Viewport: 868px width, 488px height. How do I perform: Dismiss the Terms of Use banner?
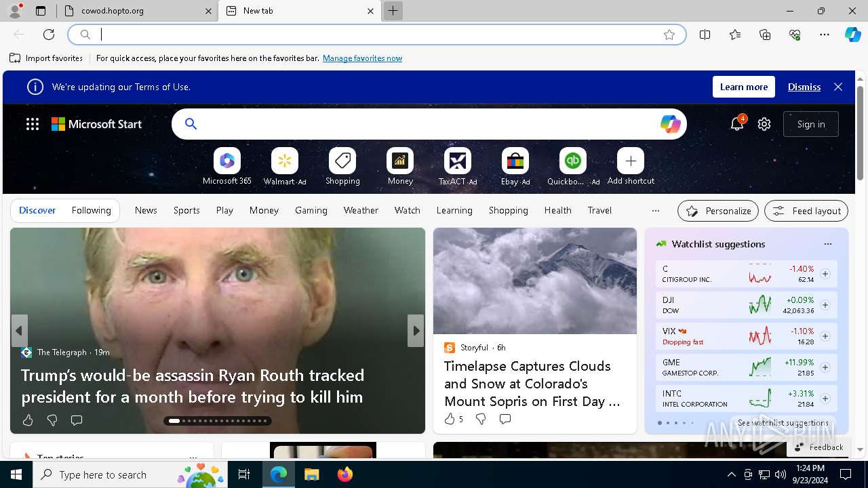(804, 87)
